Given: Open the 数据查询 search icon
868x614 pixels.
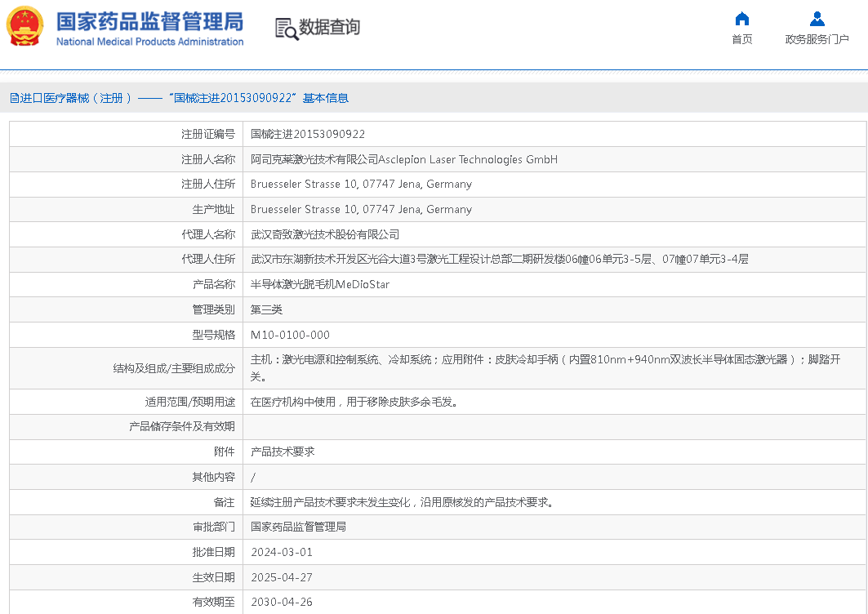Looking at the screenshot, I should click(x=286, y=29).
